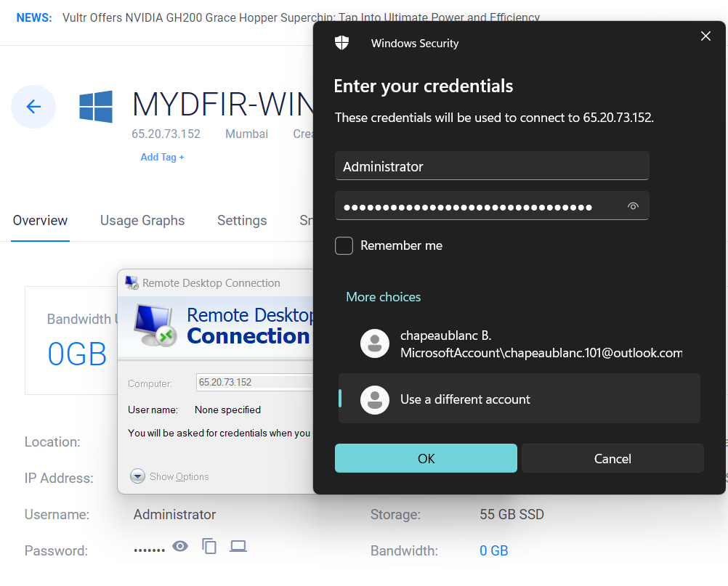Switch to the Settings tab
The height and width of the screenshot is (586, 728).
coord(242,221)
